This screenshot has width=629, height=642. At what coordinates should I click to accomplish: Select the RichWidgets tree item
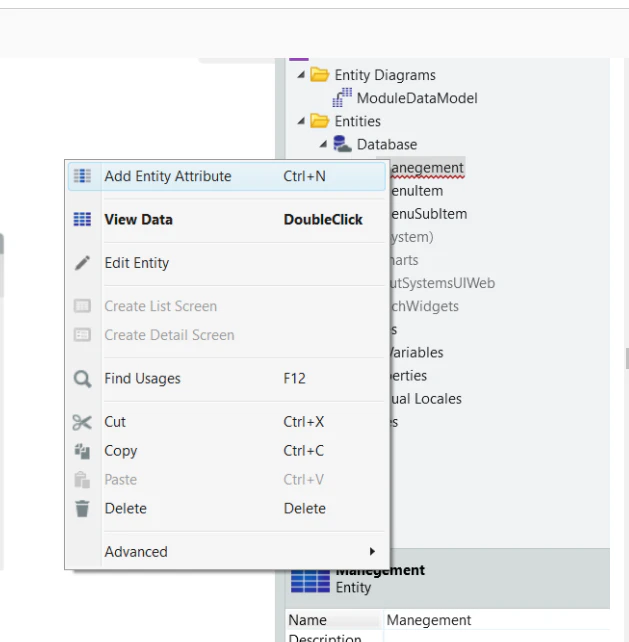pos(424,306)
